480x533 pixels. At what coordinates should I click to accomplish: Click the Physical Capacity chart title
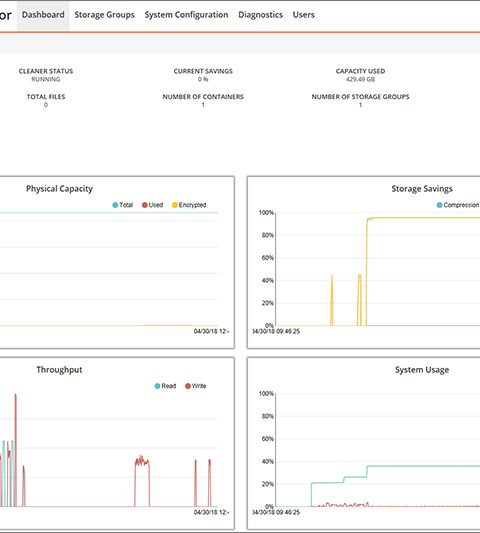(59, 189)
